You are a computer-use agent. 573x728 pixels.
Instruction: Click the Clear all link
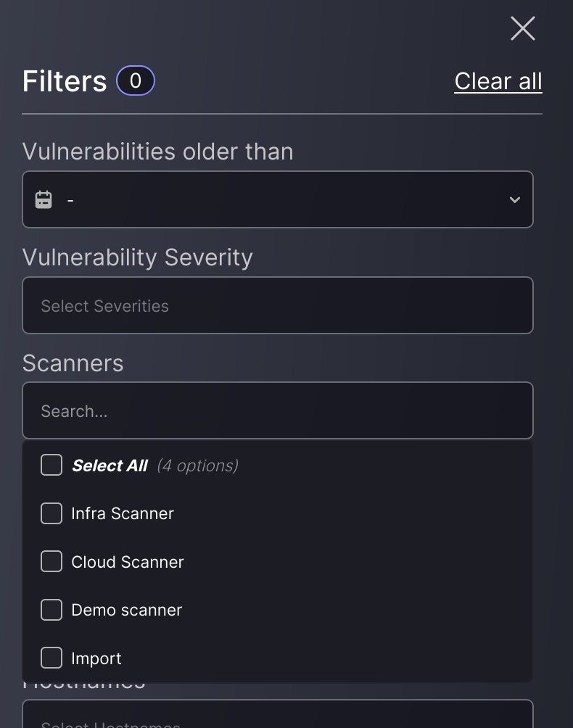pyautogui.click(x=498, y=81)
